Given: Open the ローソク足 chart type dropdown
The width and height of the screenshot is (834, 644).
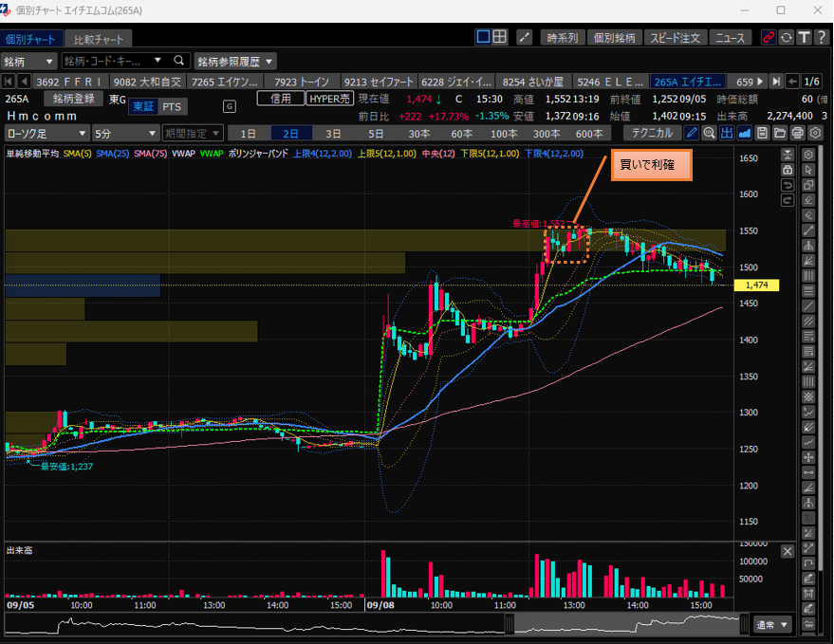Looking at the screenshot, I should pos(47,134).
